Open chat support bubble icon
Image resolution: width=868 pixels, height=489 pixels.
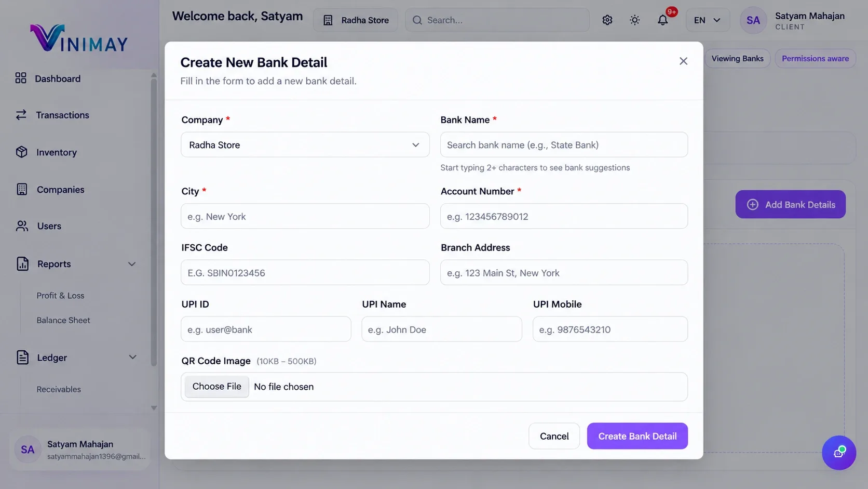click(x=838, y=453)
